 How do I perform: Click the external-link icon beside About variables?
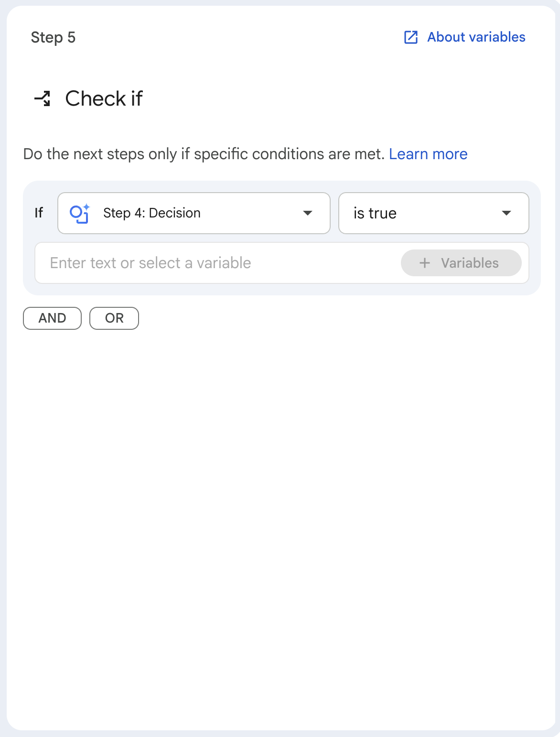411,37
